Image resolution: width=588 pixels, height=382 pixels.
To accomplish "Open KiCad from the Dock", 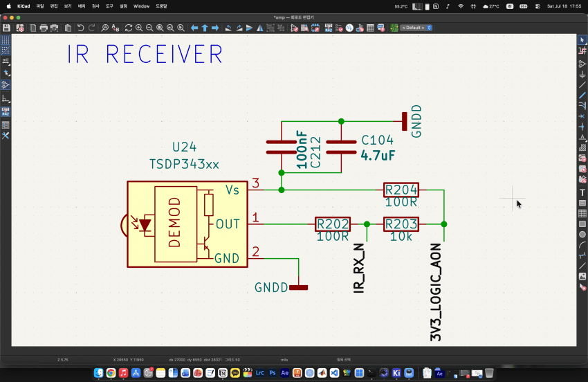I will 396,373.
